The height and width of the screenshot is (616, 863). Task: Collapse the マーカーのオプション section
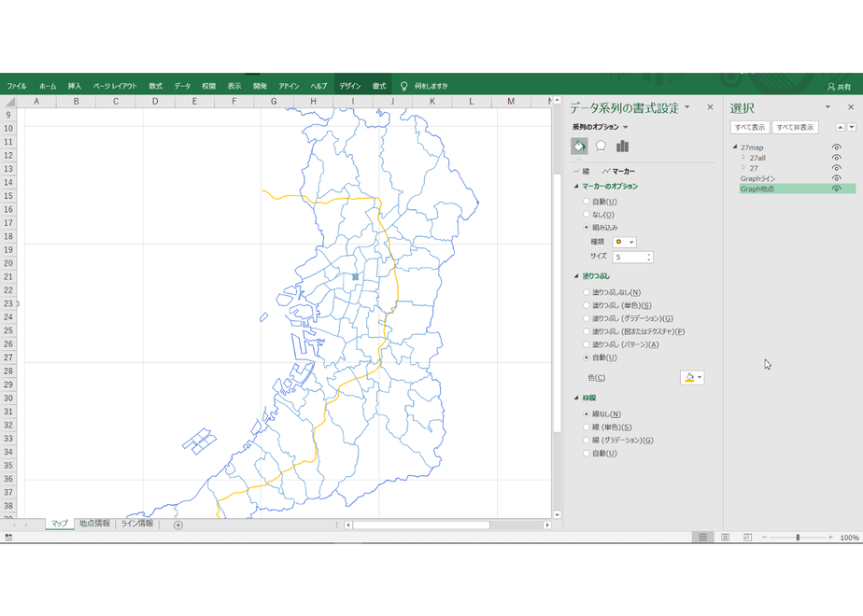coord(576,187)
